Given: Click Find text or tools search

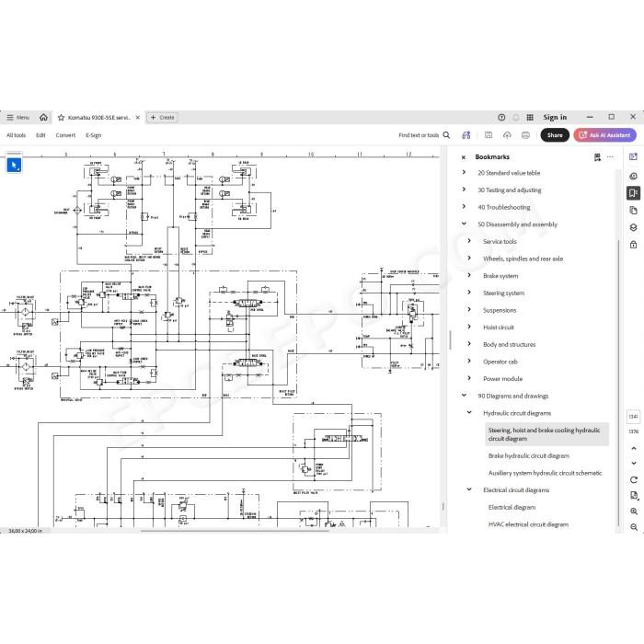Looking at the screenshot, I should [419, 135].
